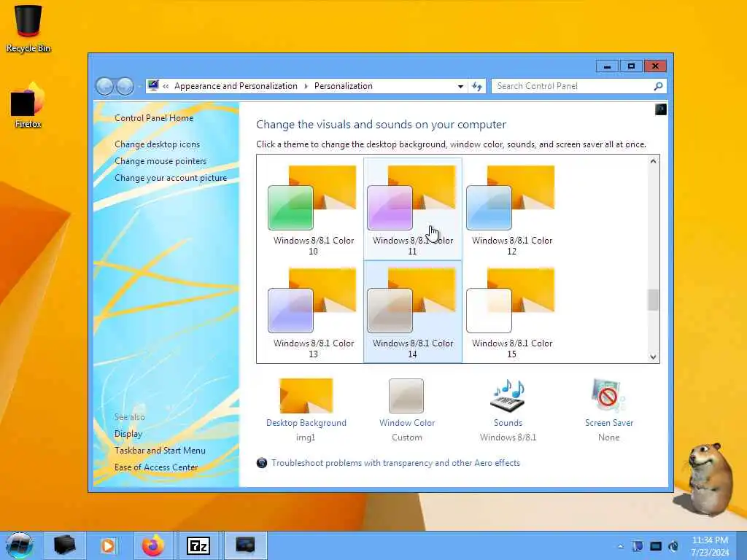This screenshot has height=560, width=747.
Task: Minimize the Personalization window
Action: coord(607,66)
